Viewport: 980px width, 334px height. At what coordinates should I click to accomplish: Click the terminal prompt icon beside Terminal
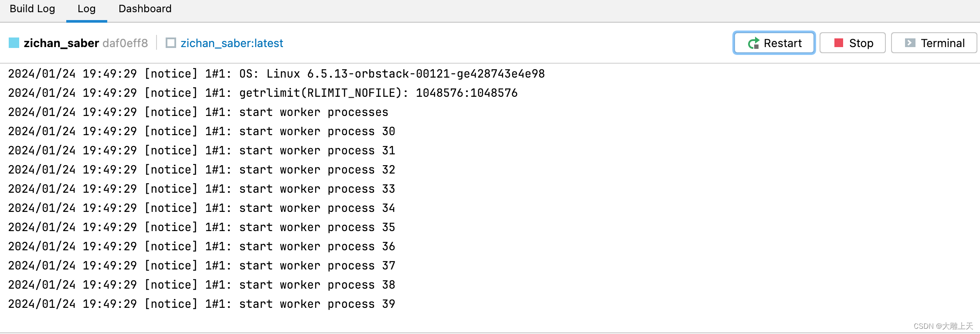(909, 43)
